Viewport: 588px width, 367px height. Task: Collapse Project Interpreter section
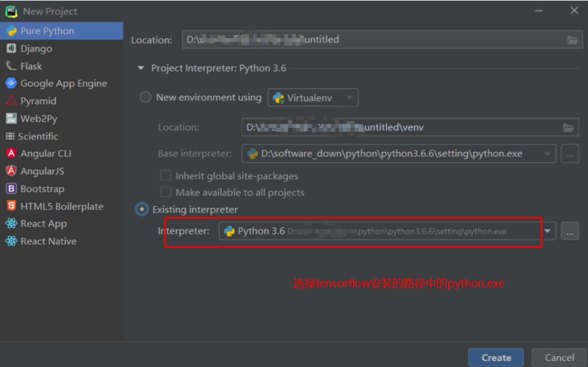141,68
